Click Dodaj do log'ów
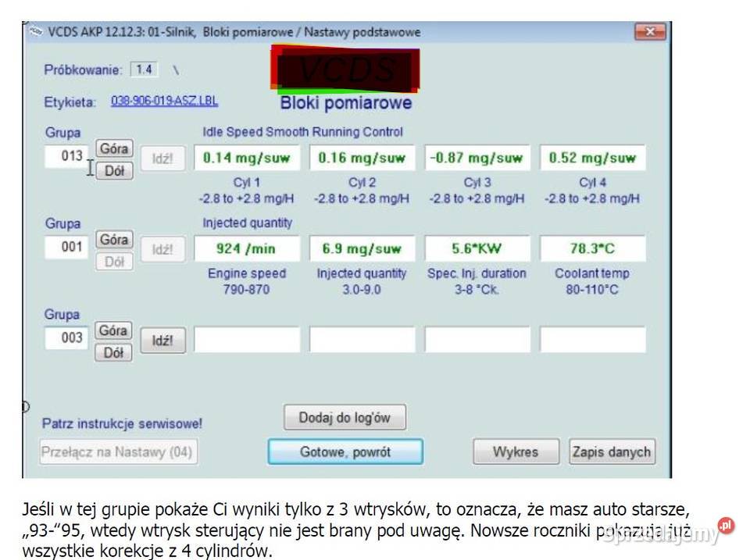 click(344, 416)
